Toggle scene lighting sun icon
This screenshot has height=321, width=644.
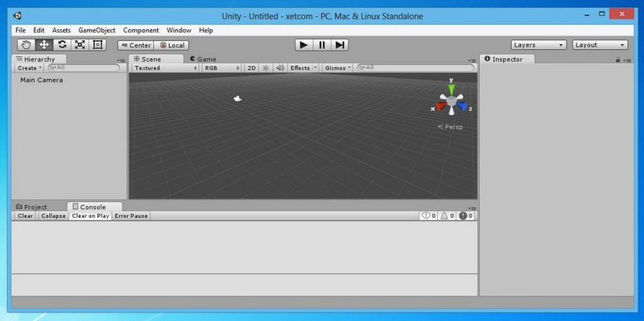point(266,68)
